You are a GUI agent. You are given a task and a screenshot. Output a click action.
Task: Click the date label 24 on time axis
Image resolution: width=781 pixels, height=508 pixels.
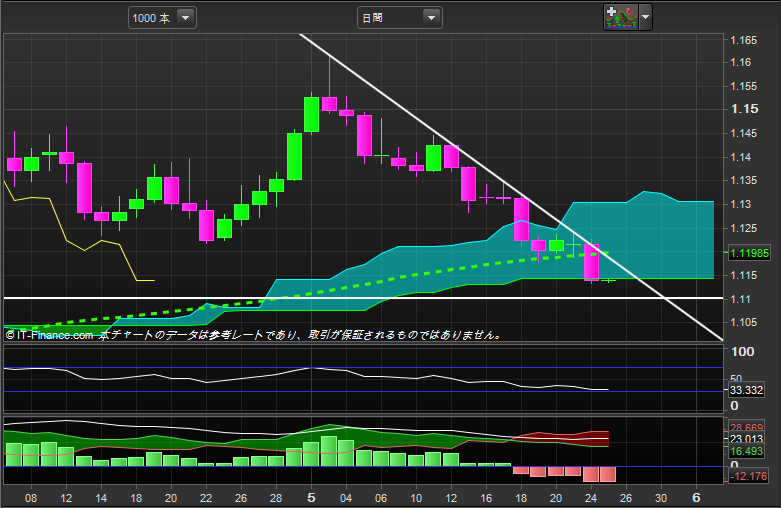591,498
